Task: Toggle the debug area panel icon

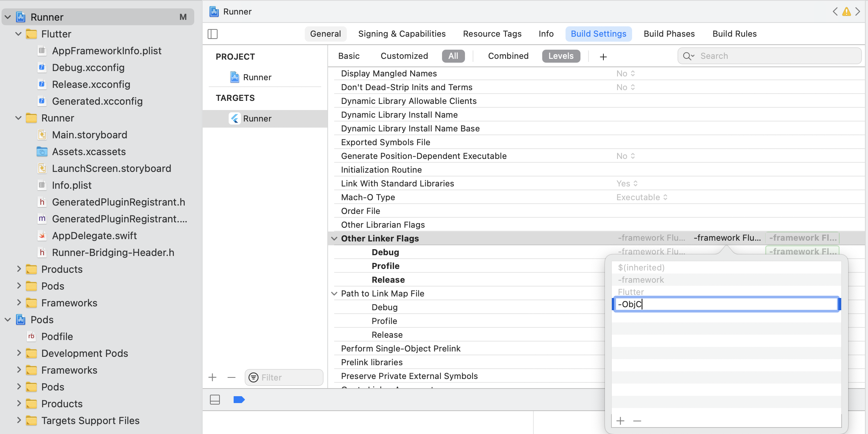Action: point(215,400)
